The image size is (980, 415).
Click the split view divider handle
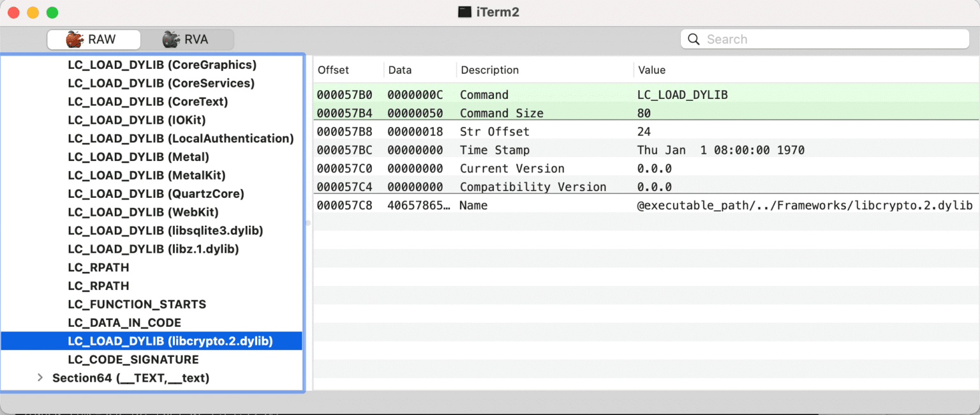[308, 223]
